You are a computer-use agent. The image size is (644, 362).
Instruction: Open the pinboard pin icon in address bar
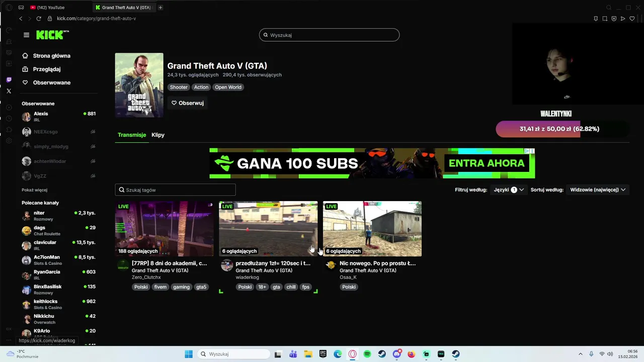tap(596, 19)
